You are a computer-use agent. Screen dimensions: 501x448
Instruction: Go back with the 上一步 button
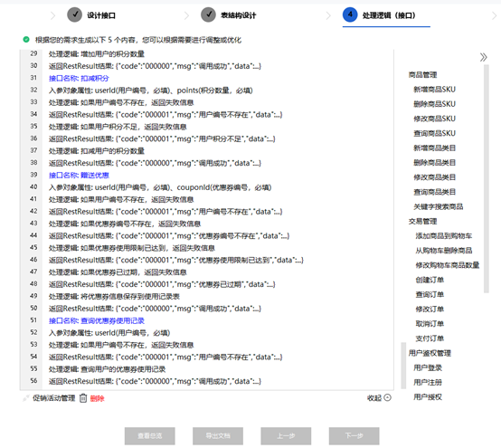[286, 436]
